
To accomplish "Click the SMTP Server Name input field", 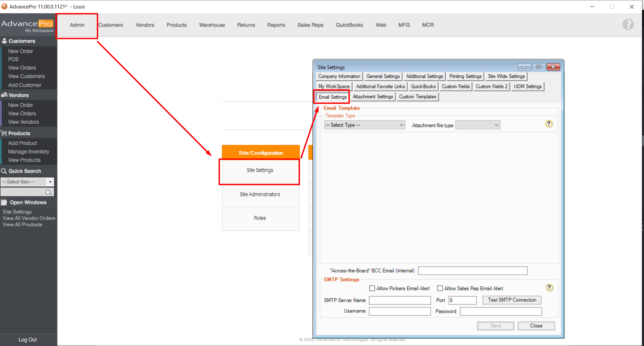I will [399, 300].
